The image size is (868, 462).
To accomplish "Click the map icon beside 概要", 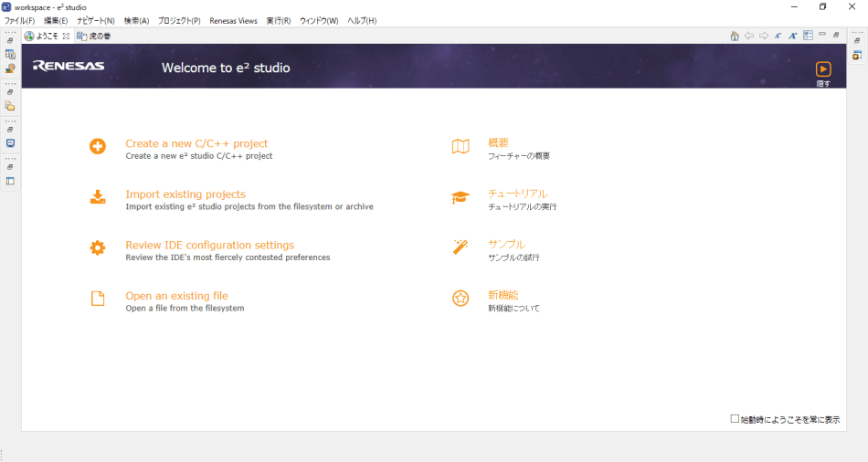I will [x=460, y=146].
